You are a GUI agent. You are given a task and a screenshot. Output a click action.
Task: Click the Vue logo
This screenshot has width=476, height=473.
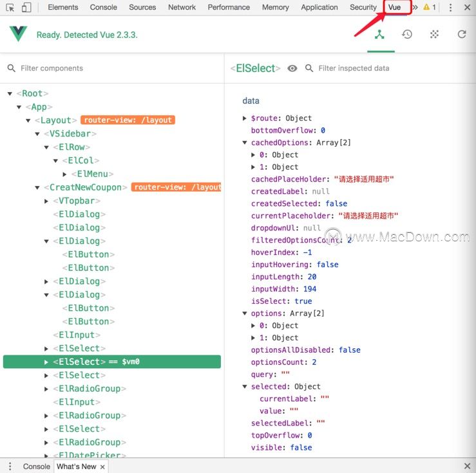click(18, 33)
